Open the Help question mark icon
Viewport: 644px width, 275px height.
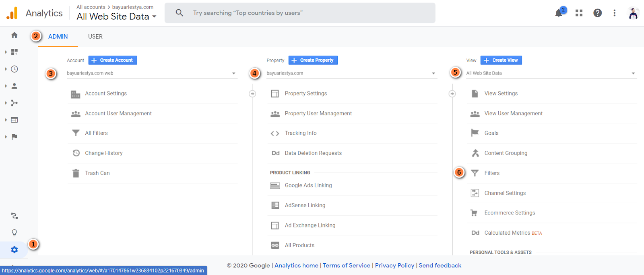tap(597, 13)
